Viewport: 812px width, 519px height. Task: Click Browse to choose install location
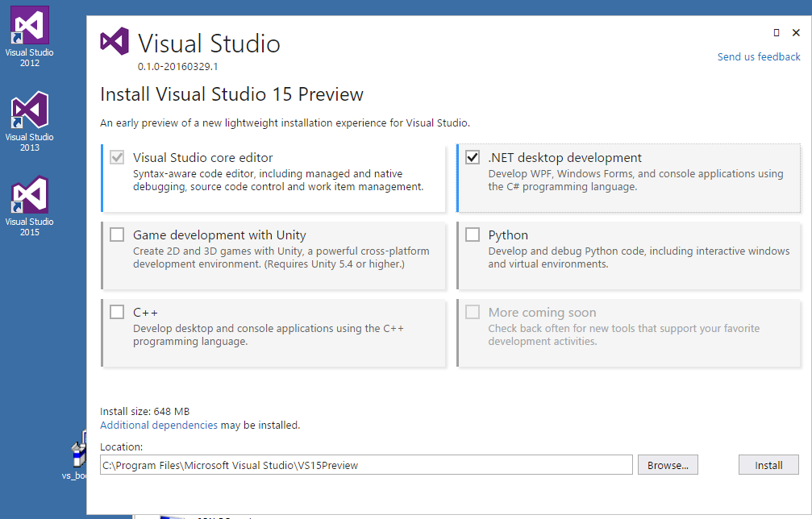668,465
